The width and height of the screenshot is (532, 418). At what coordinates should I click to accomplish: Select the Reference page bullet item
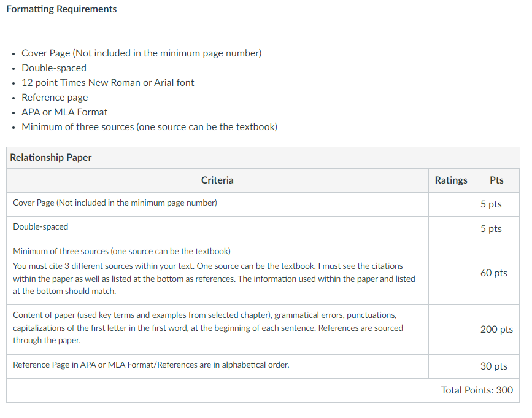pos(55,98)
